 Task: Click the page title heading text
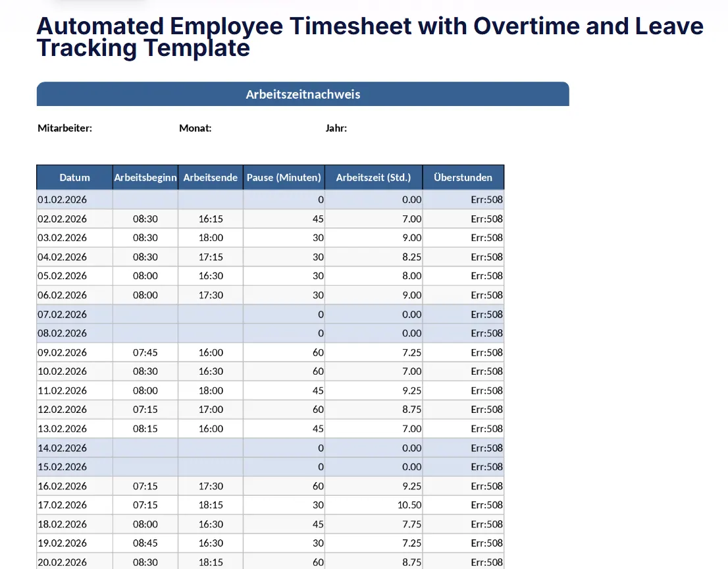coord(370,37)
